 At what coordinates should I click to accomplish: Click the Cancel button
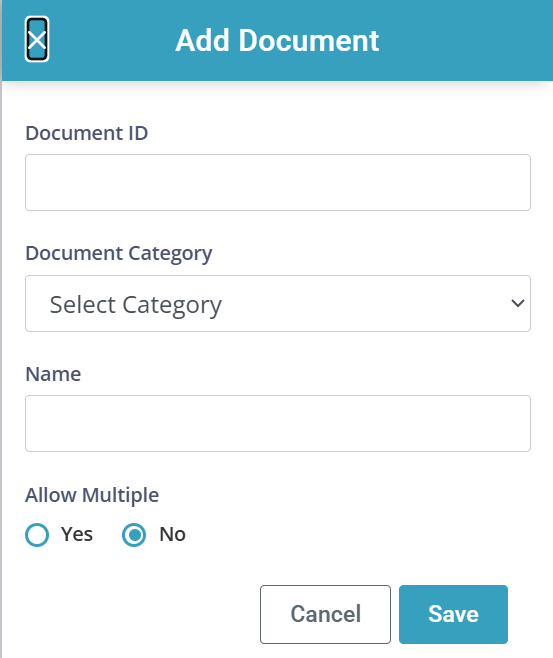pos(325,614)
